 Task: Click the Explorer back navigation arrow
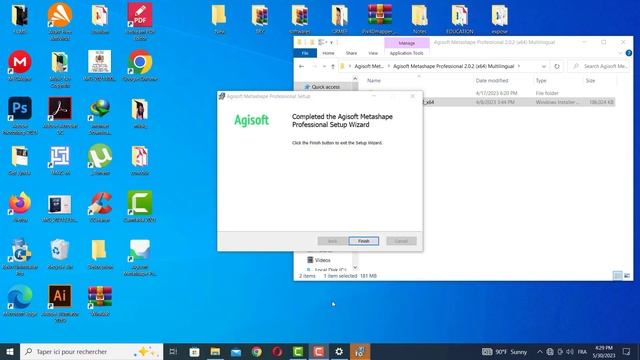coord(302,66)
